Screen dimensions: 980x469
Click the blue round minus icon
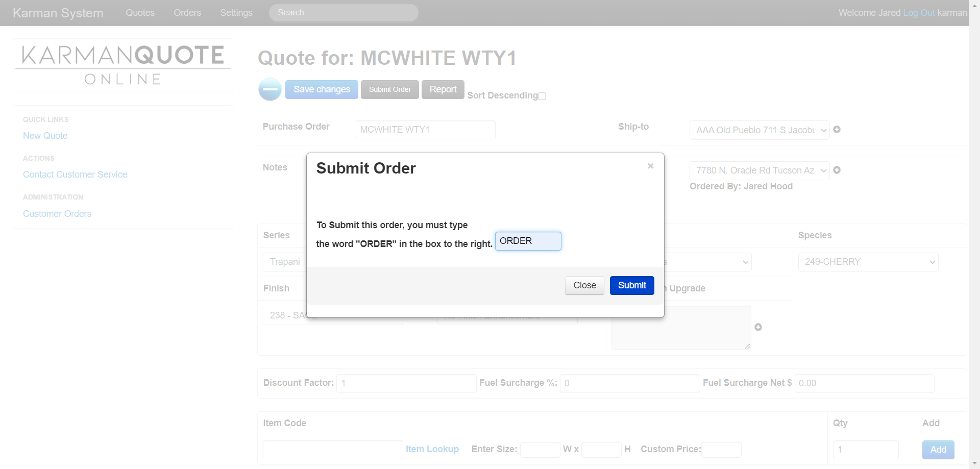[269, 89]
